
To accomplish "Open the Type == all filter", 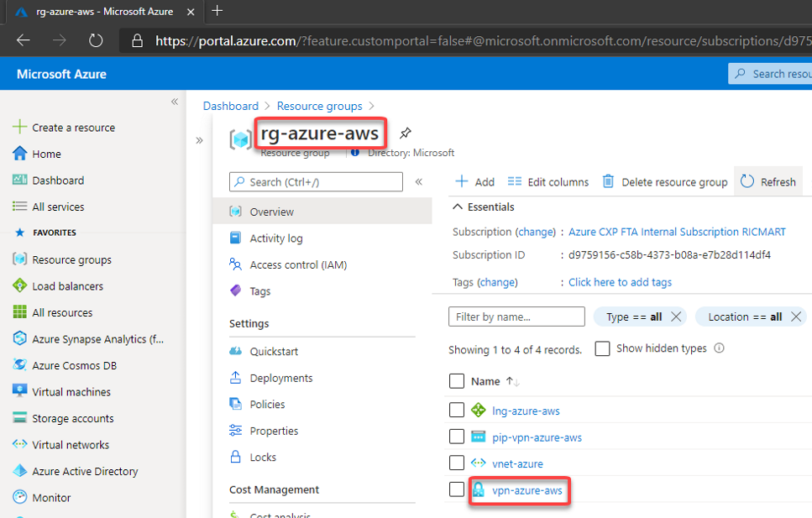I will pos(634,317).
